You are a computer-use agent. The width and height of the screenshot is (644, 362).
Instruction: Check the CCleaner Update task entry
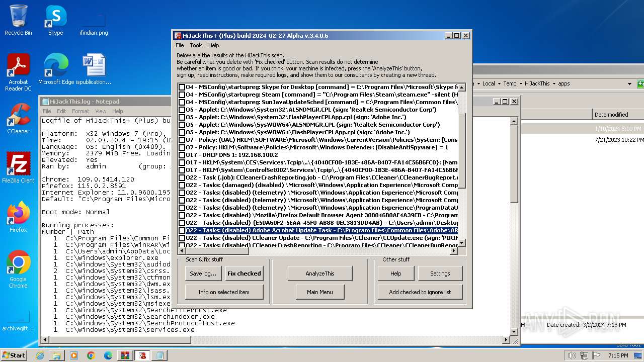pyautogui.click(x=182, y=238)
